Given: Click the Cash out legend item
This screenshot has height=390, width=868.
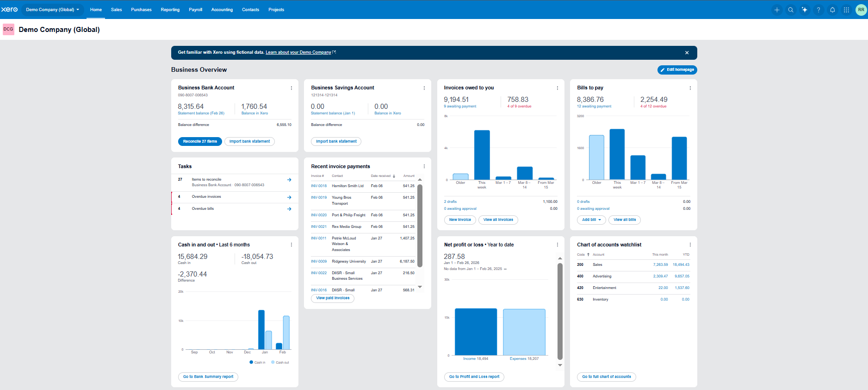Looking at the screenshot, I should (x=280, y=363).
